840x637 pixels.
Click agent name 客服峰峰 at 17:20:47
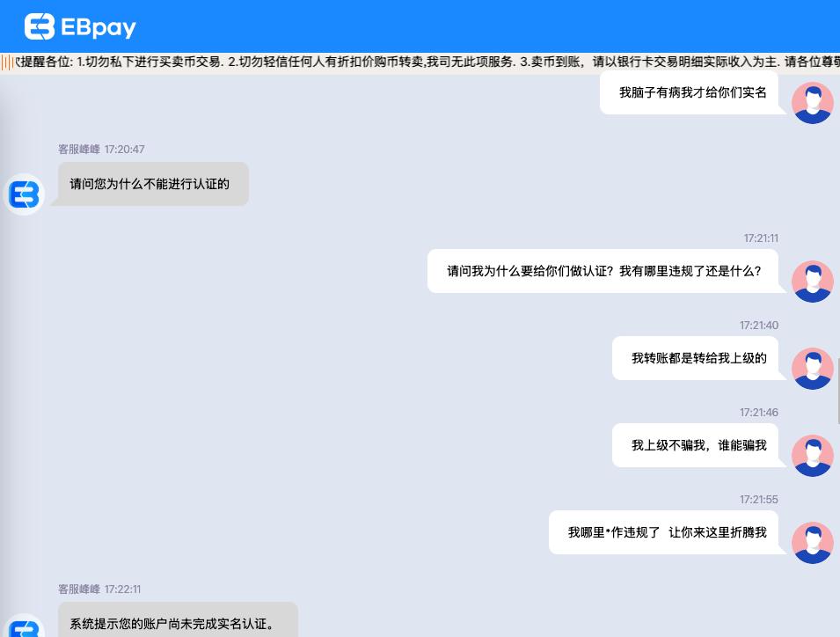click(79, 150)
